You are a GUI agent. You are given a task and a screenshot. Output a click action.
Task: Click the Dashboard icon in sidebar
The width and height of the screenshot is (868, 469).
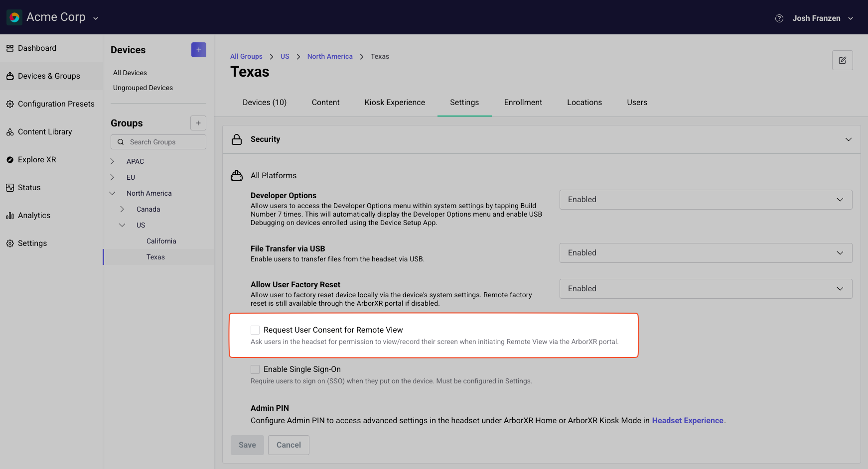pos(10,48)
